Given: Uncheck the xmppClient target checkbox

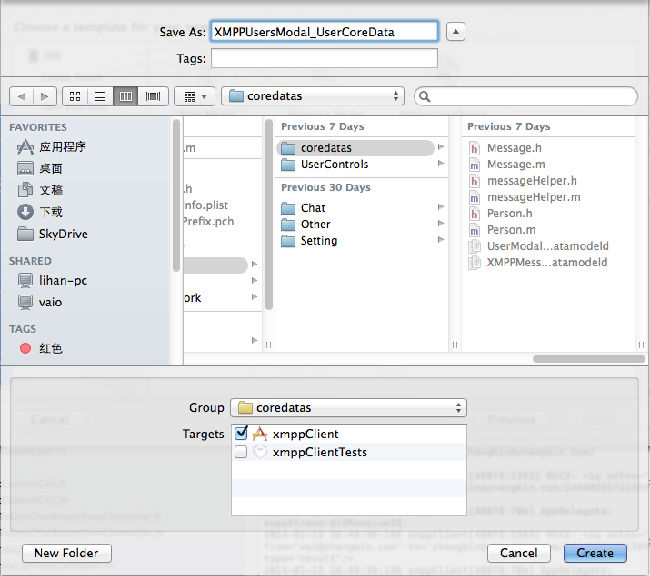Looking at the screenshot, I should (x=240, y=434).
